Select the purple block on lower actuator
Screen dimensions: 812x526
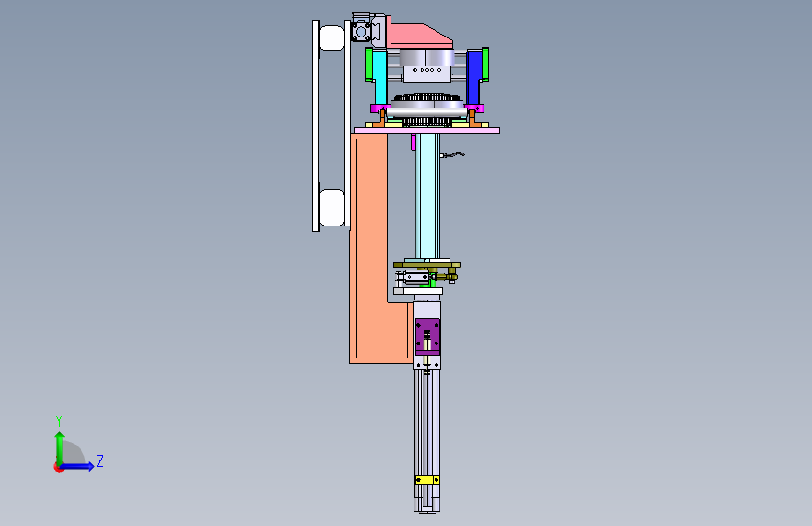(x=428, y=337)
